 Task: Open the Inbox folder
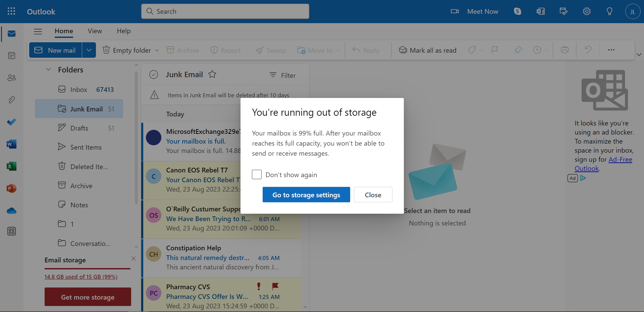click(x=79, y=90)
